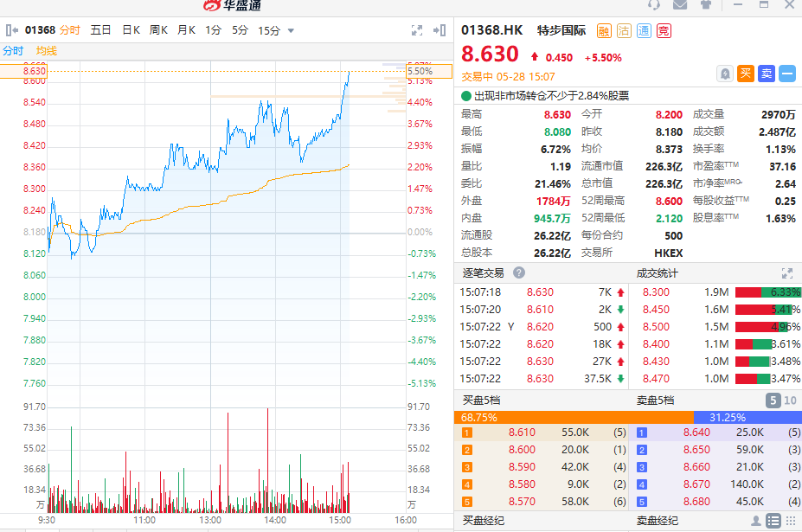Select ask level 1 at 8.640
Image resolution: width=802 pixels, height=532 pixels.
717,433
